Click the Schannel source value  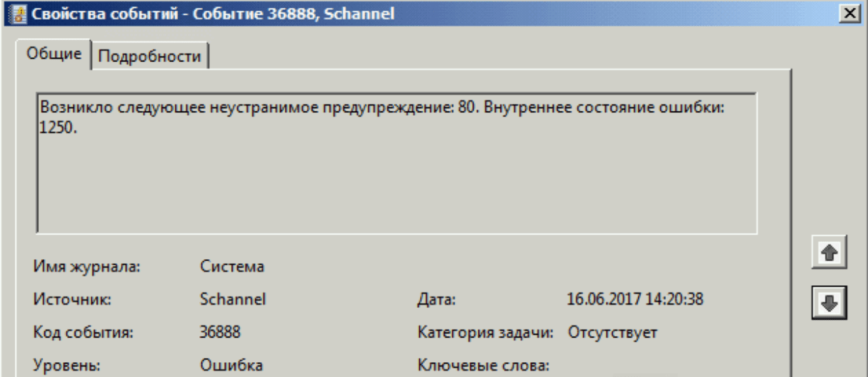point(233,299)
